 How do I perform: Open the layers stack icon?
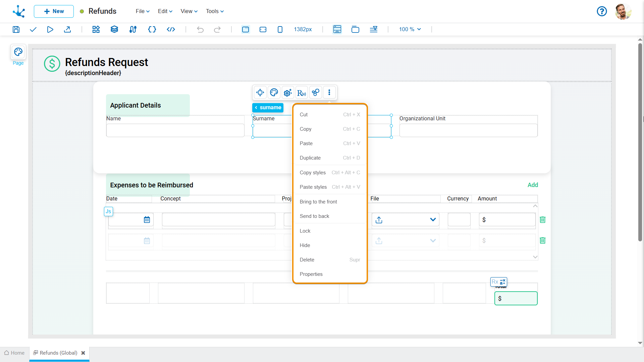tap(114, 29)
